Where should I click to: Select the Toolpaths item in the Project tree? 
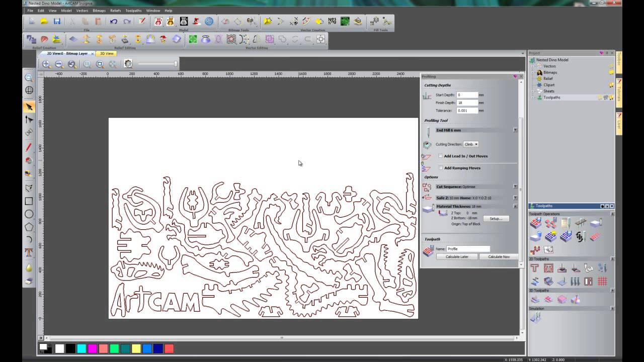click(551, 98)
